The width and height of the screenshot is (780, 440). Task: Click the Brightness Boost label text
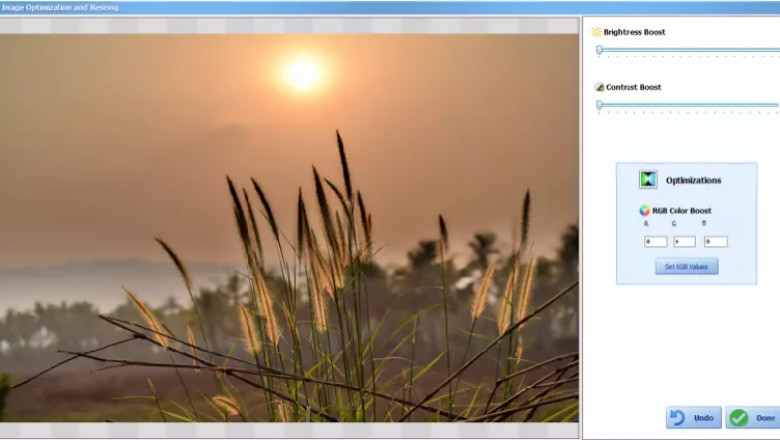coord(634,32)
